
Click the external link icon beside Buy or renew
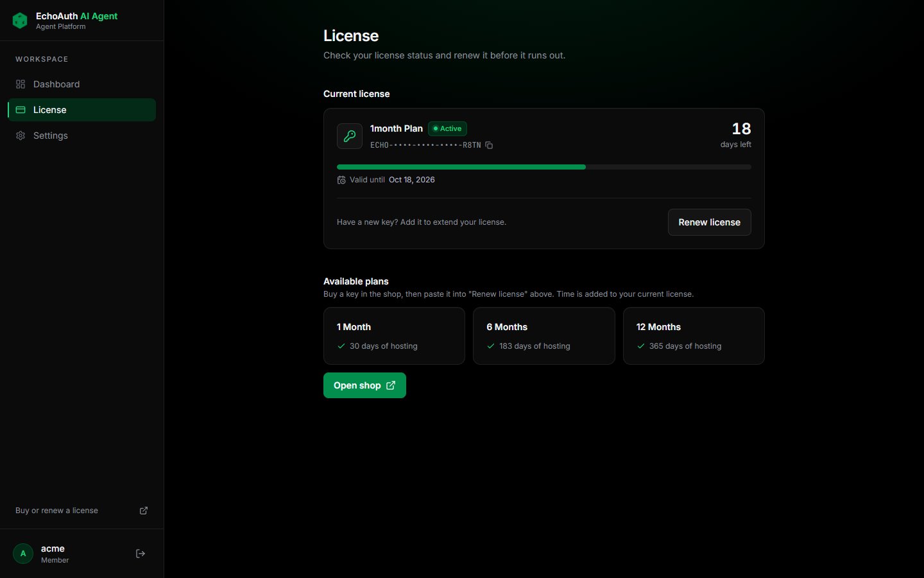[x=144, y=511]
